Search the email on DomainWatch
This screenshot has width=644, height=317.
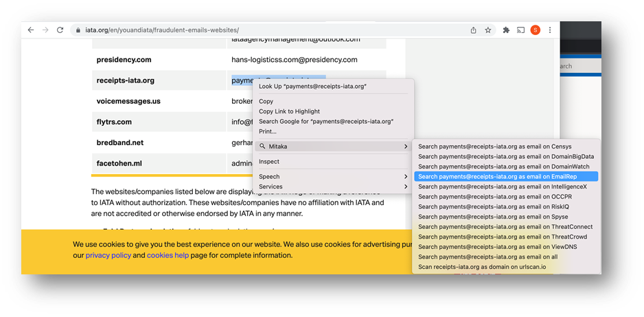[x=506, y=166]
